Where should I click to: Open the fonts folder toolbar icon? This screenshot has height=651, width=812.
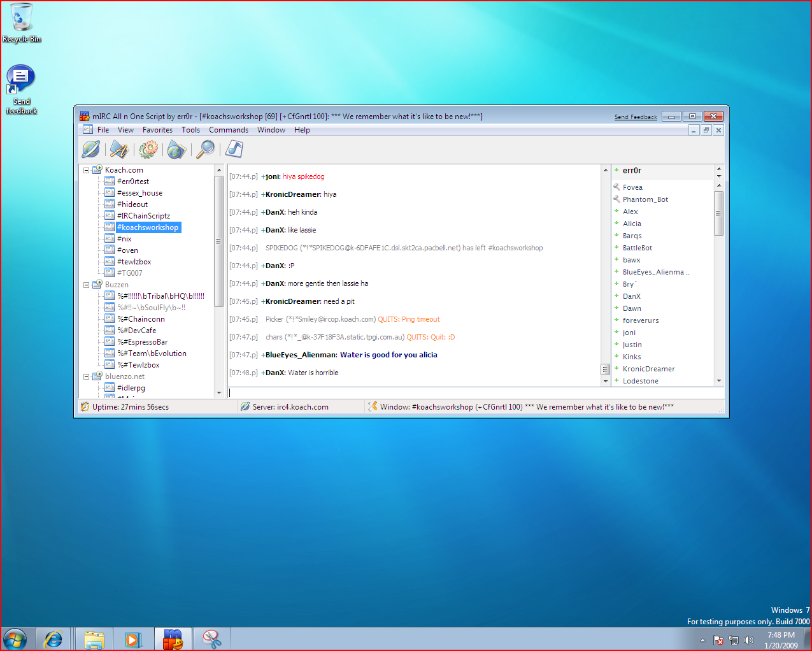[119, 149]
